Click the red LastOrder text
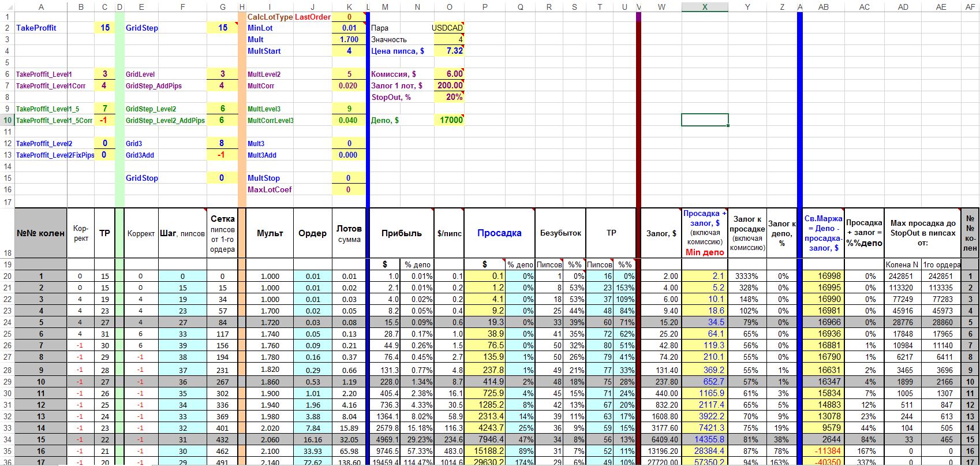The image size is (980, 466). pos(313,17)
